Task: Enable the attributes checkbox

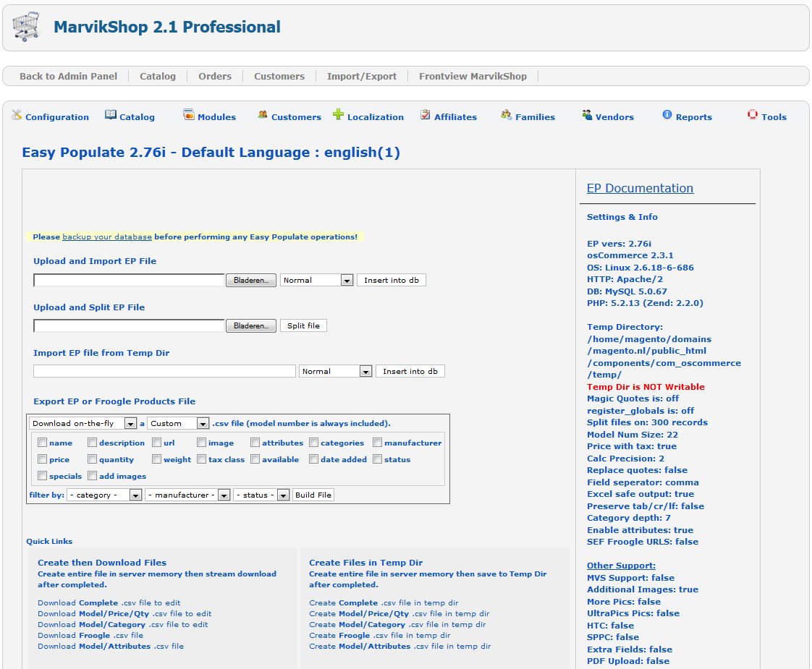Action: (255, 443)
